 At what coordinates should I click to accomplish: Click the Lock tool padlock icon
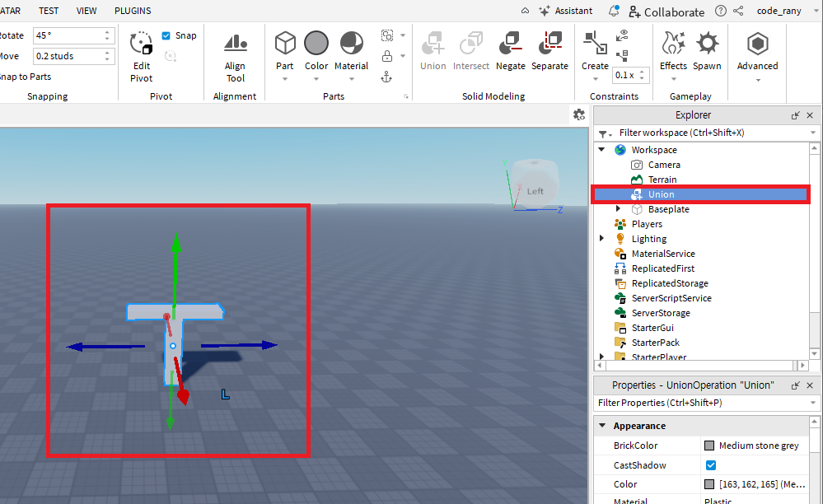click(387, 56)
